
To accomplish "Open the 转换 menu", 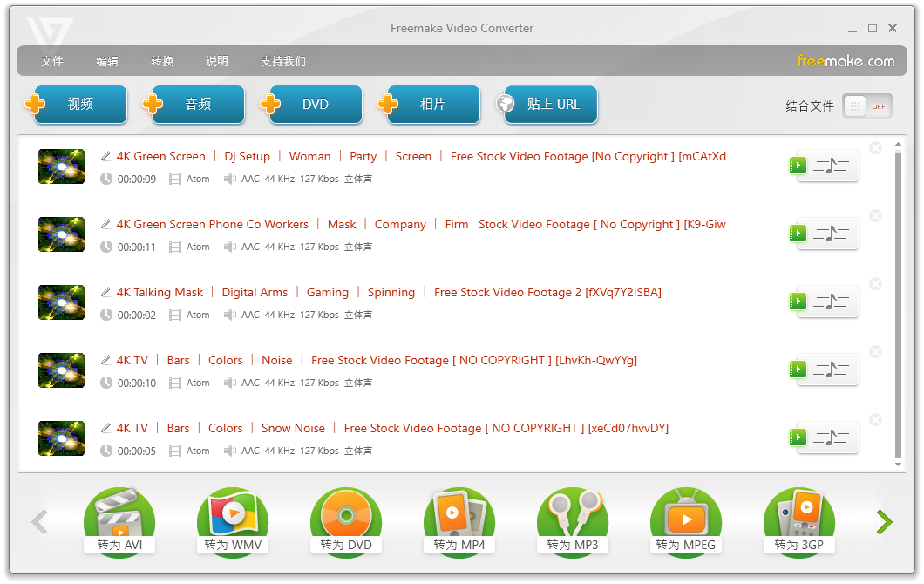I will pyautogui.click(x=161, y=61).
